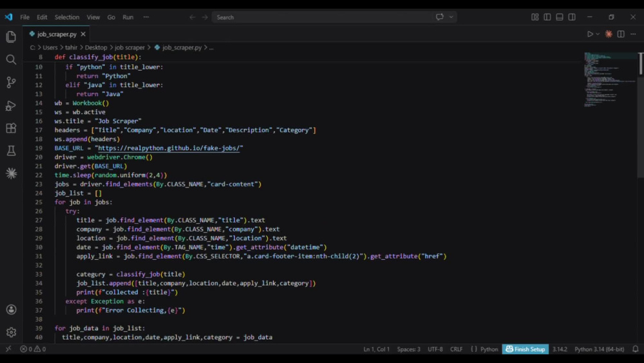Open the Search view in activity bar
This screenshot has height=363, width=644.
[x=11, y=59]
